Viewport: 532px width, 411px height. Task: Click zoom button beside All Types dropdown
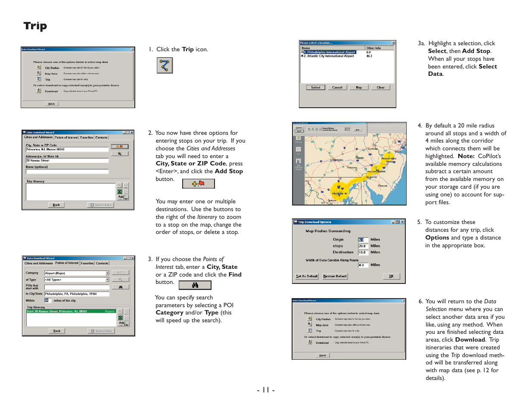[121, 280]
